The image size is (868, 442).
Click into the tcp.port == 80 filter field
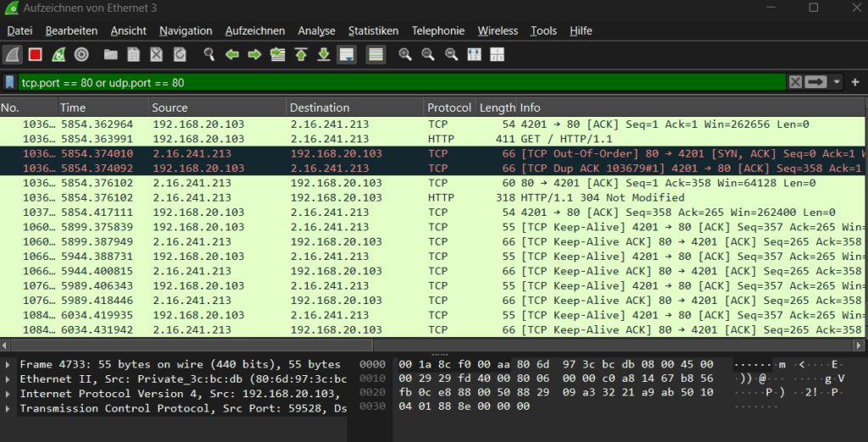tap(402, 82)
